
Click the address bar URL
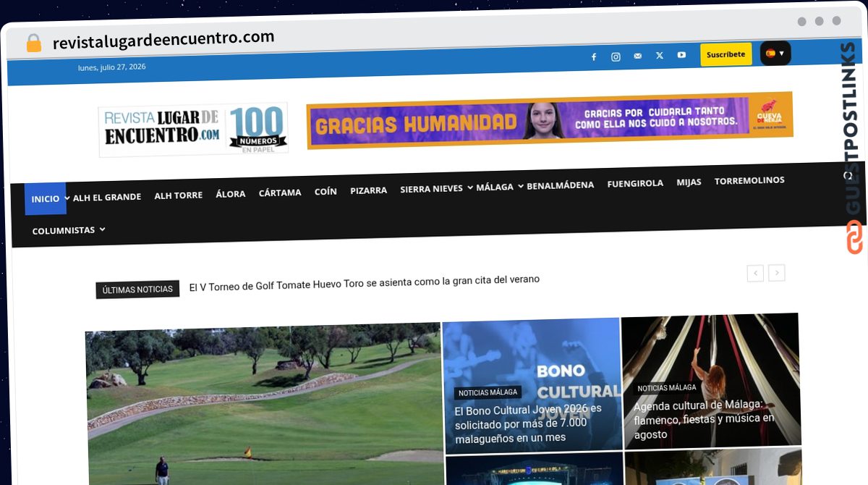pos(163,39)
